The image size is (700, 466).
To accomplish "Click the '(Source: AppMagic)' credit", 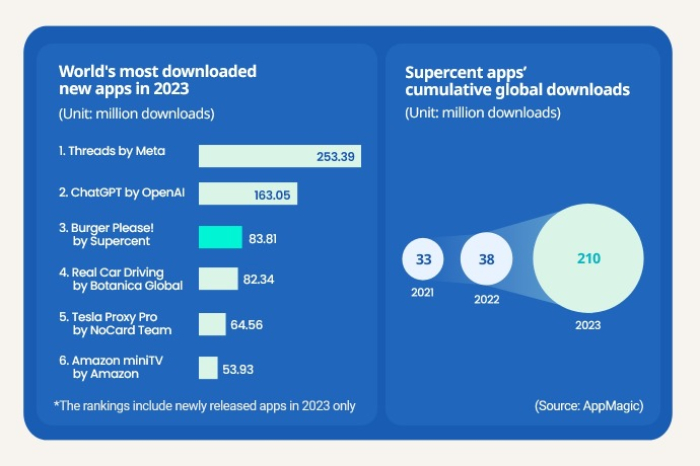I will pos(589,406).
